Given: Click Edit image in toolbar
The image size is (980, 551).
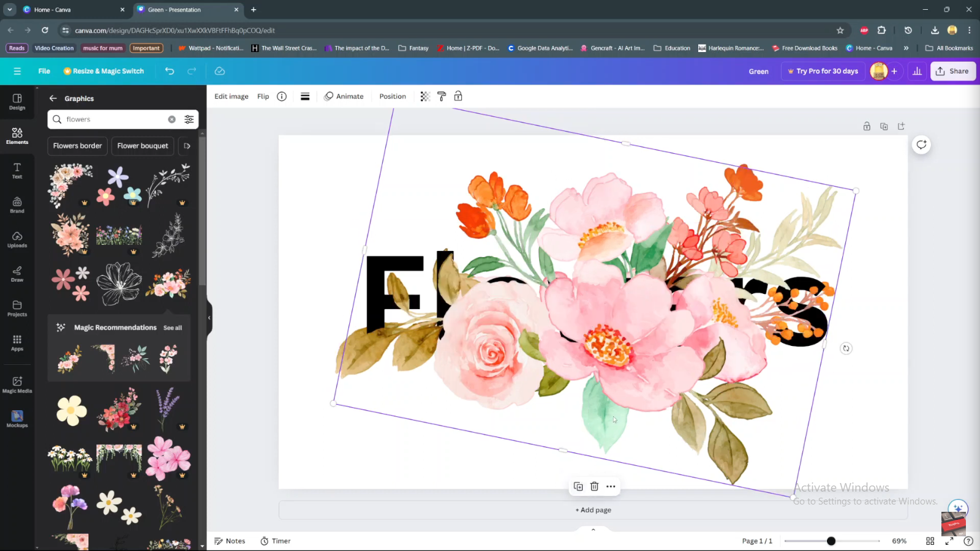Looking at the screenshot, I should point(232,96).
